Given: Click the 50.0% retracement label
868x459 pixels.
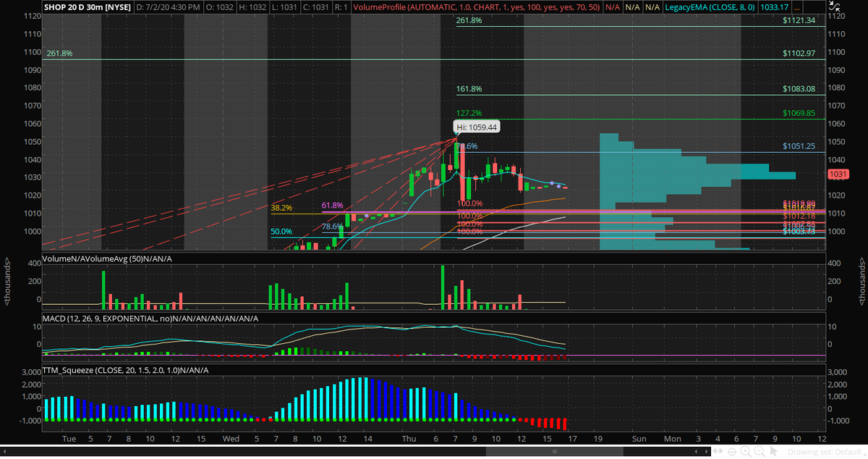Looking at the screenshot, I should tap(281, 232).
